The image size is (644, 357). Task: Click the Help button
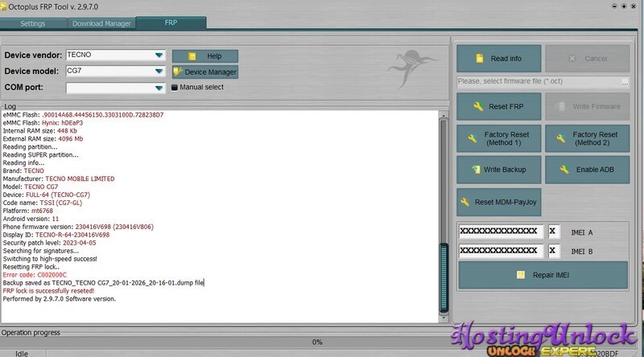[x=204, y=56]
